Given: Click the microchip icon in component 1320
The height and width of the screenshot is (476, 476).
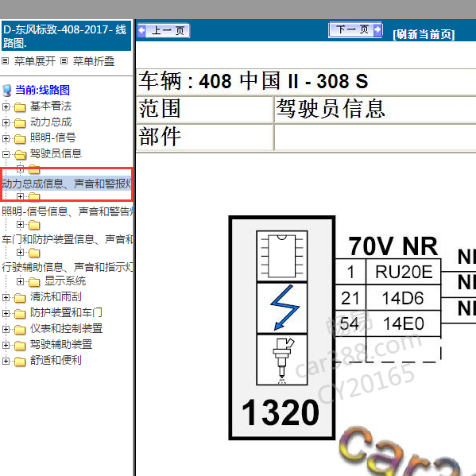Looking at the screenshot, I should point(282,256).
